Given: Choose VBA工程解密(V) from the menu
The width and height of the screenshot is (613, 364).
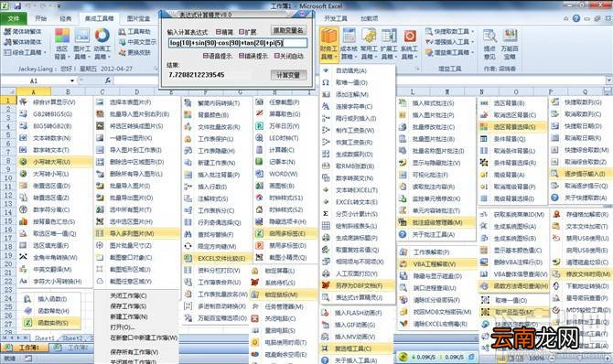Looking at the screenshot, I should pos(437,264).
